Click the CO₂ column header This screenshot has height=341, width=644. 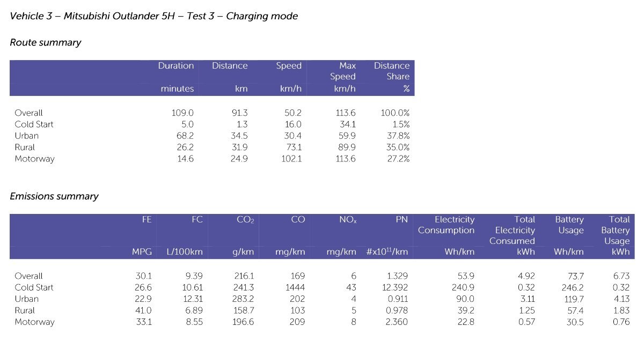[x=245, y=219]
